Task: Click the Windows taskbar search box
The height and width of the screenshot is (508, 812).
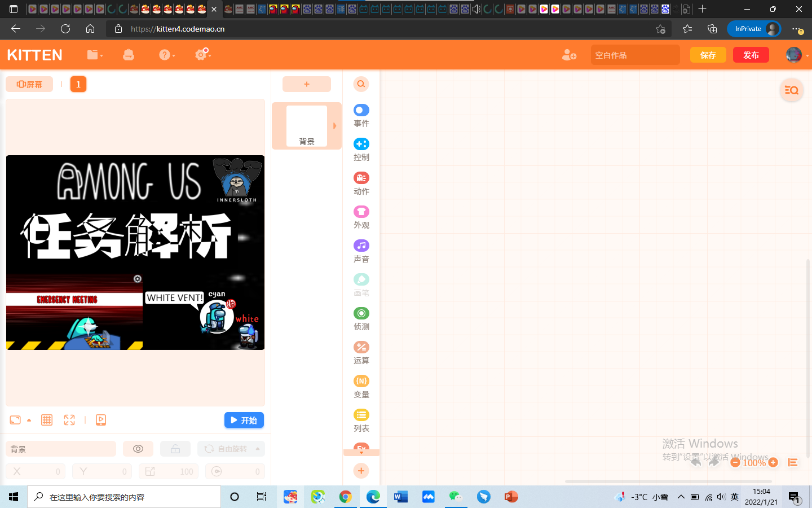Action: pos(124,497)
